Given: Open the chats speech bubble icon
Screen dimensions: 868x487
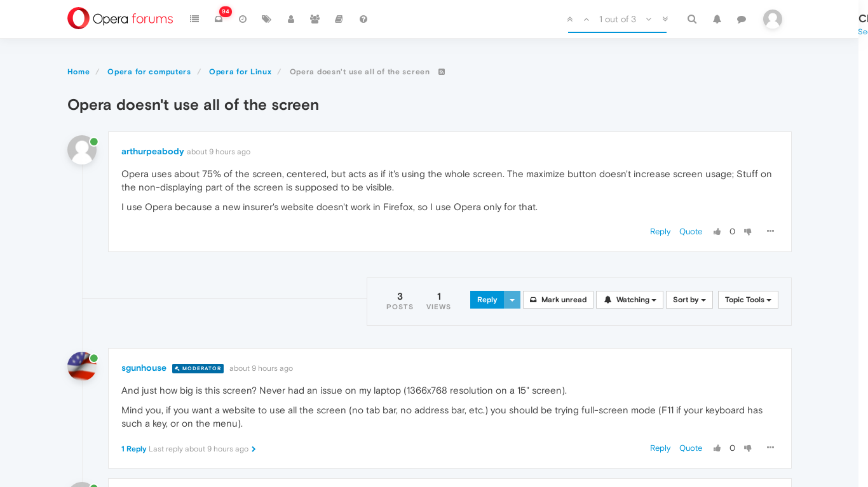Looking at the screenshot, I should (741, 19).
